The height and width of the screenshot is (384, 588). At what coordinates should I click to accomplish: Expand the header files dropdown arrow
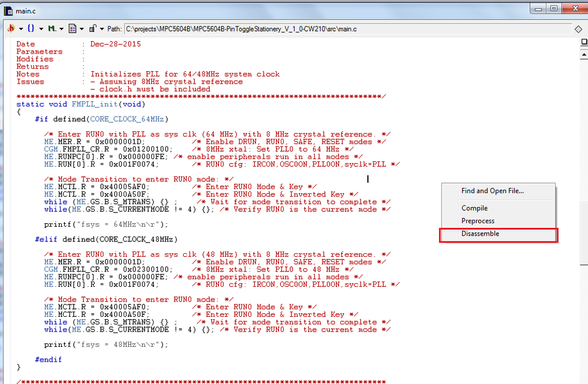21,29
